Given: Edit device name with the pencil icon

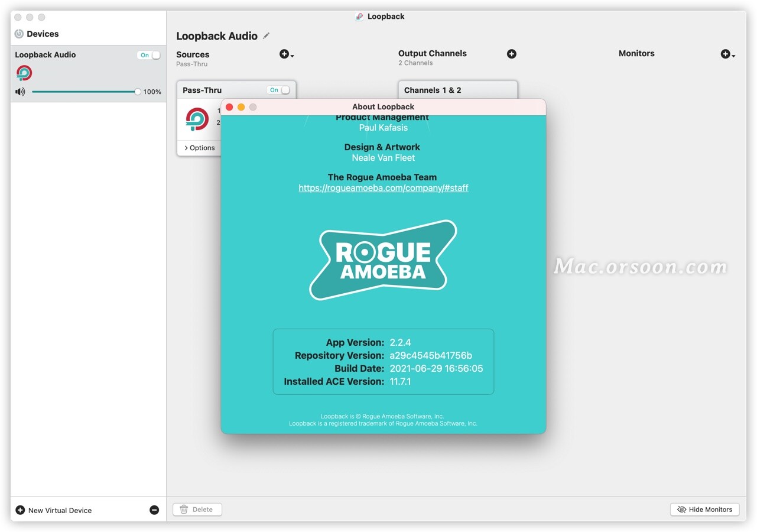Looking at the screenshot, I should (x=267, y=36).
